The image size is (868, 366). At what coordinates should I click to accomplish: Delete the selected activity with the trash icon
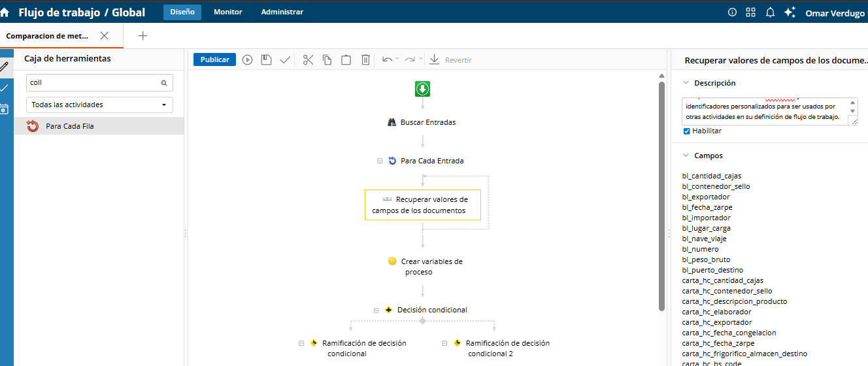366,59
